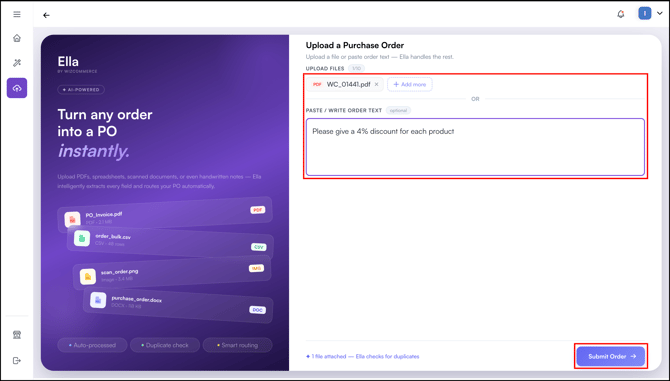Click the Smart routing pill

tap(238, 345)
